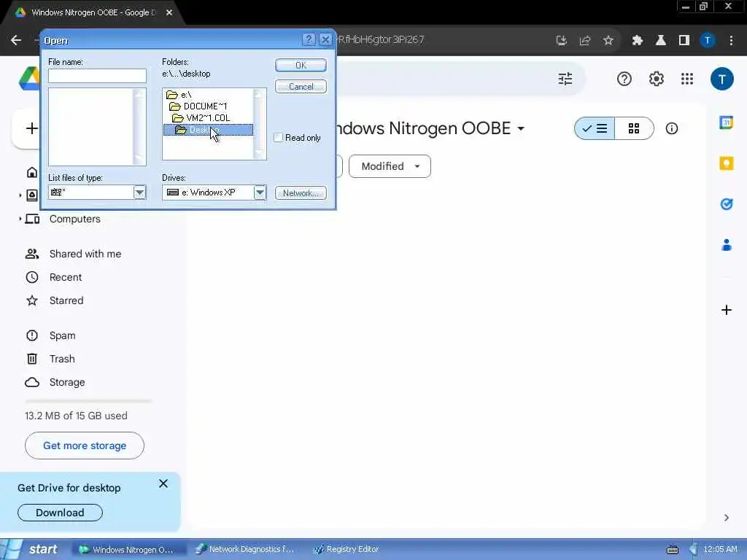Focus the File name input field

click(97, 76)
